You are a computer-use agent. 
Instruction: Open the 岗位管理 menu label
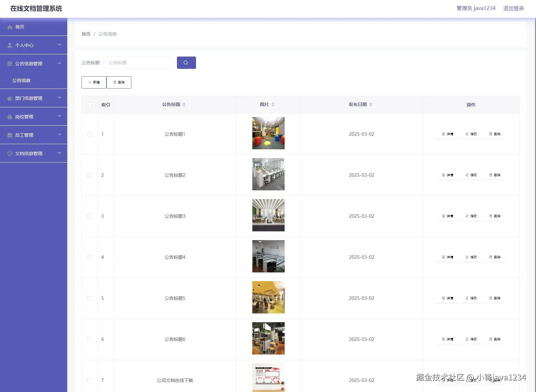point(24,117)
